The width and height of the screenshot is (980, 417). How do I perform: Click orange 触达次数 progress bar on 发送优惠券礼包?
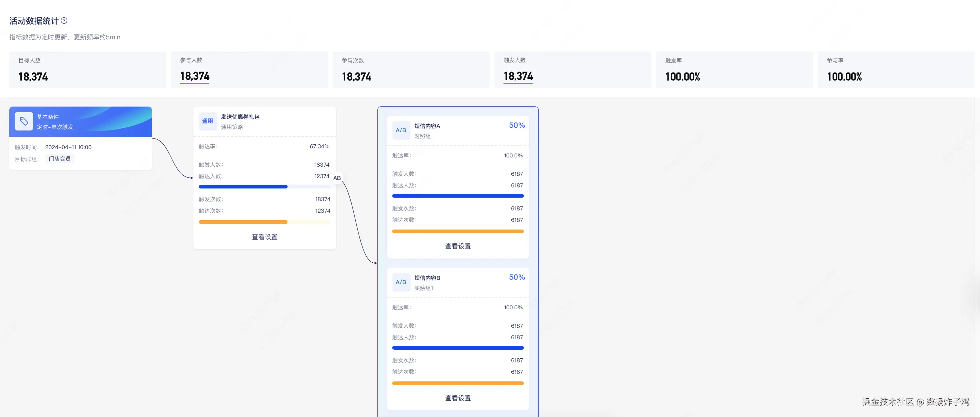(265, 222)
